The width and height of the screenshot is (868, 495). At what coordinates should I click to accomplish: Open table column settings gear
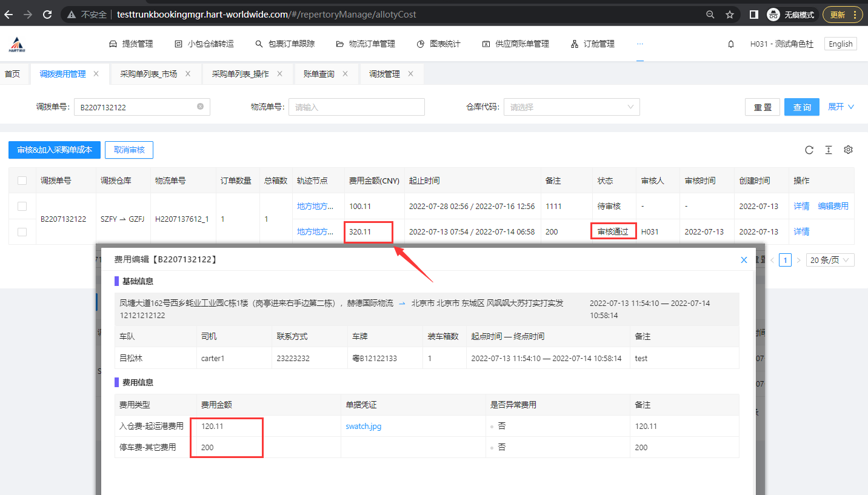coord(848,150)
